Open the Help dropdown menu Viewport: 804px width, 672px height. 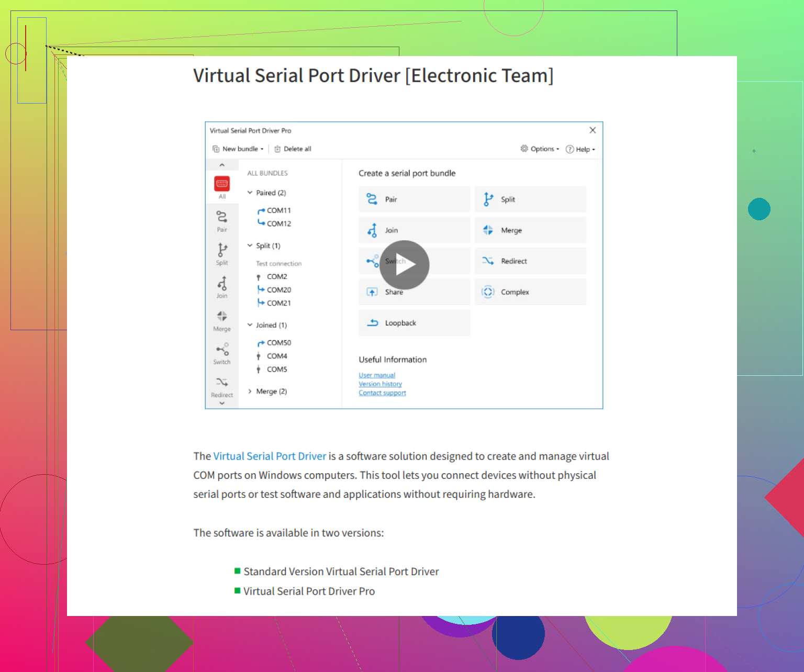pyautogui.click(x=580, y=149)
